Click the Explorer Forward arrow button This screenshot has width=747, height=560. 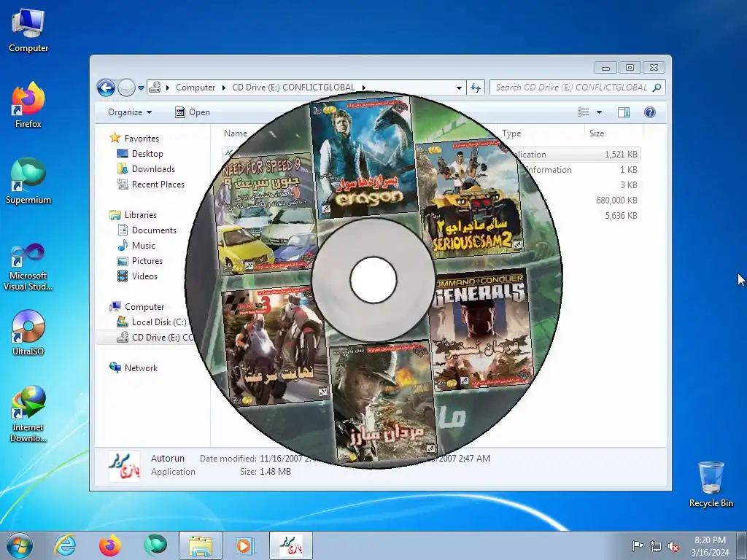[x=126, y=87]
